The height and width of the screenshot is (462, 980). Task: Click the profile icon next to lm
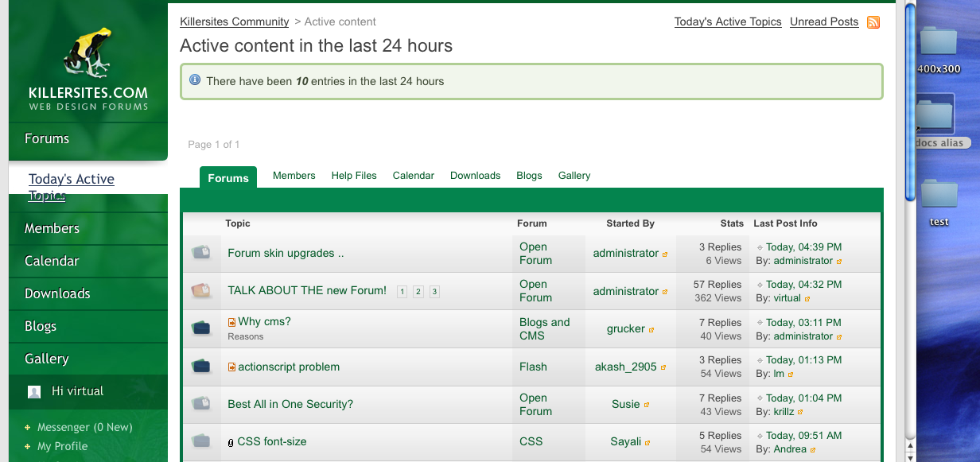pyautogui.click(x=791, y=375)
